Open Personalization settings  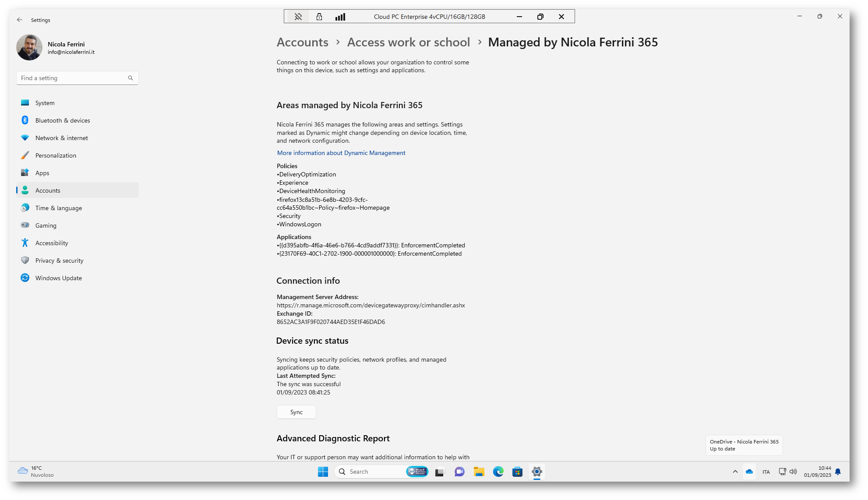pos(78,155)
